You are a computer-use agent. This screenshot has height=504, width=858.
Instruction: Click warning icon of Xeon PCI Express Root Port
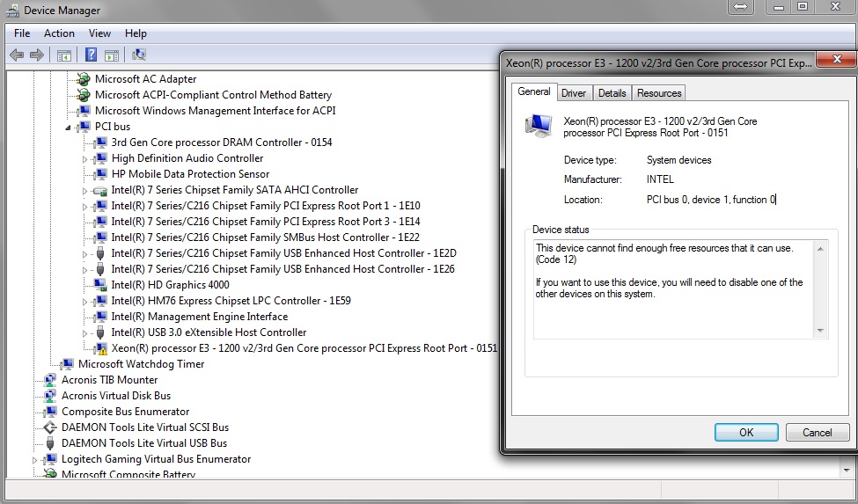pyautogui.click(x=100, y=349)
